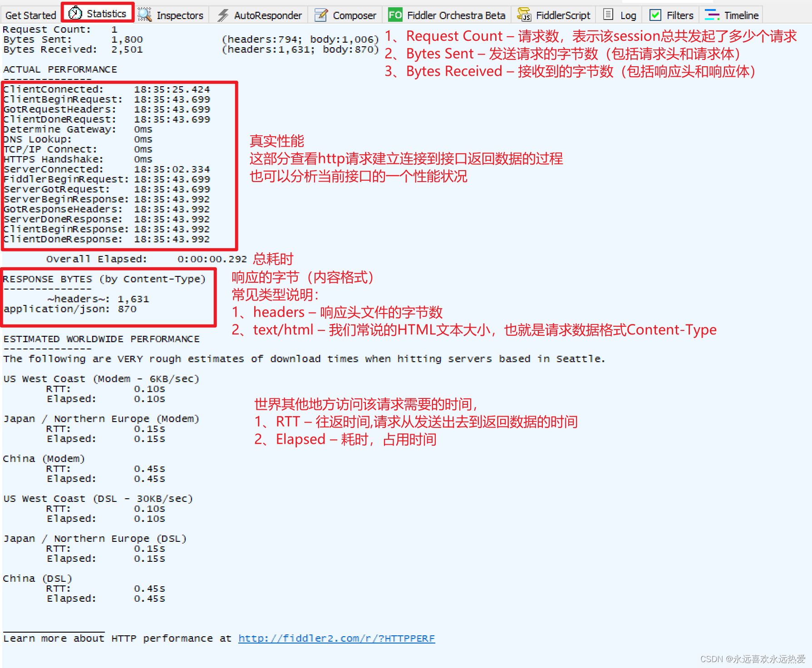Image resolution: width=812 pixels, height=668 pixels.
Task: Select the Inspectors magnifying glass icon
Action: click(144, 14)
